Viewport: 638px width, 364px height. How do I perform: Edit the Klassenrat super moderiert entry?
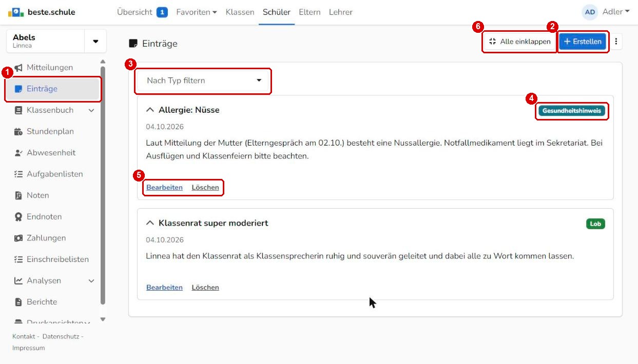click(164, 288)
